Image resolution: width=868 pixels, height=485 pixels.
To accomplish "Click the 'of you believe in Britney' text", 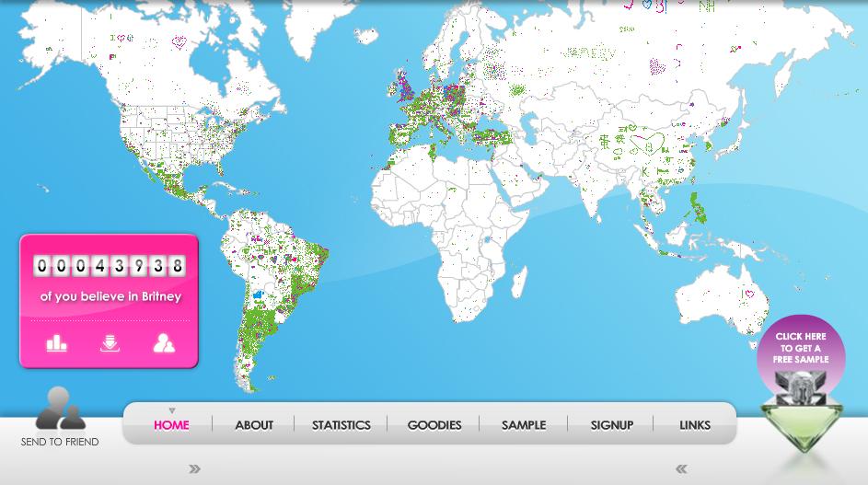I will [110, 296].
